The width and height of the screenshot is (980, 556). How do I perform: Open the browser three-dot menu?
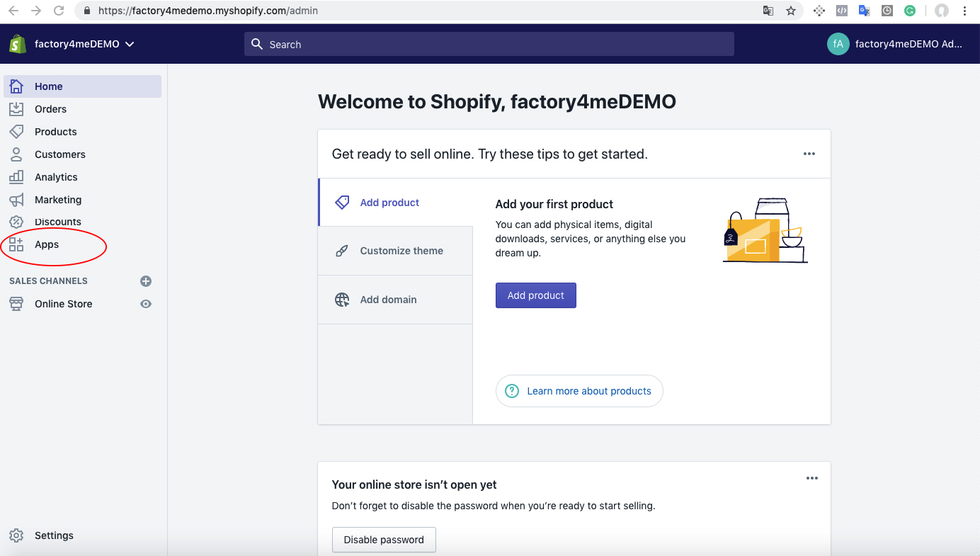[964, 11]
